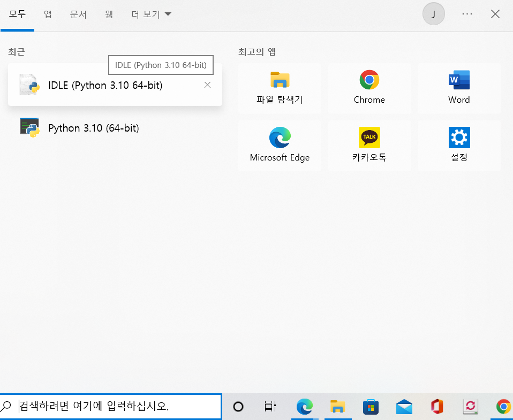Expand the 더 보기 dropdown
This screenshot has height=420, width=513.
pos(151,14)
